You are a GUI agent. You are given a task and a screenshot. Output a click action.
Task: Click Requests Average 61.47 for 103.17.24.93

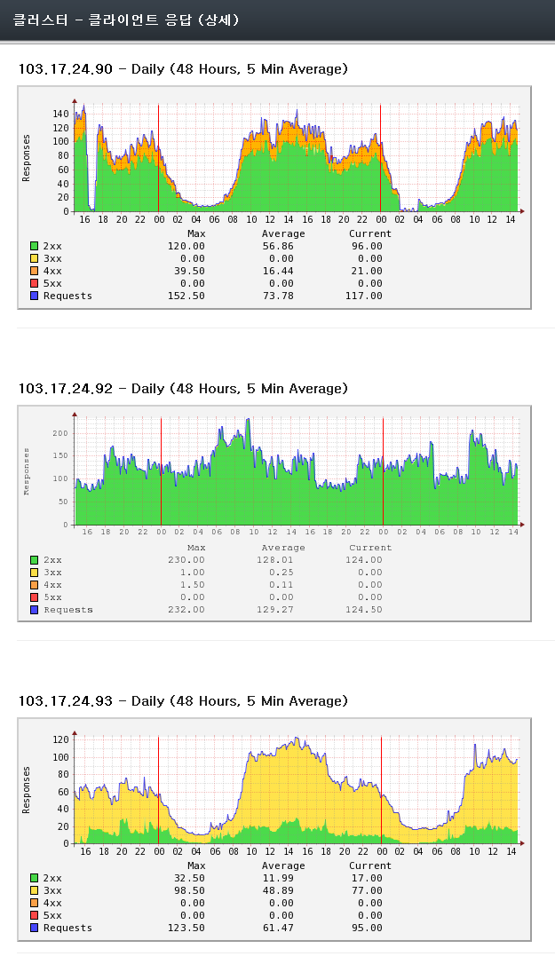(278, 929)
